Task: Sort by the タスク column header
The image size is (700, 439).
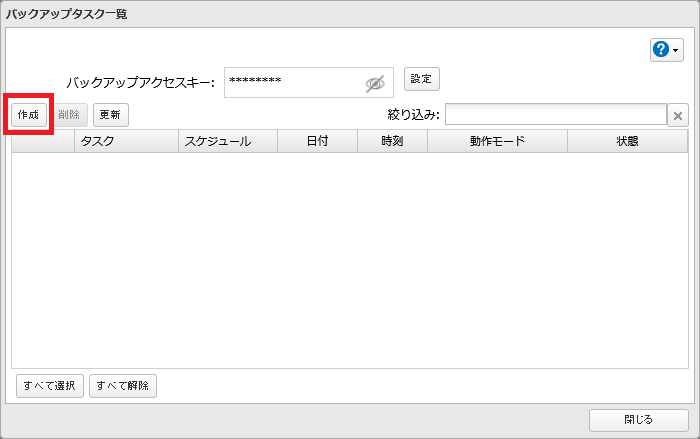Action: tap(126, 141)
